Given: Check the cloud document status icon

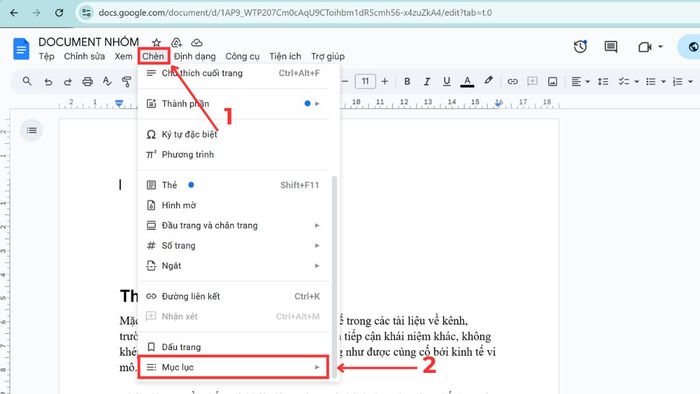Looking at the screenshot, I should pos(196,42).
